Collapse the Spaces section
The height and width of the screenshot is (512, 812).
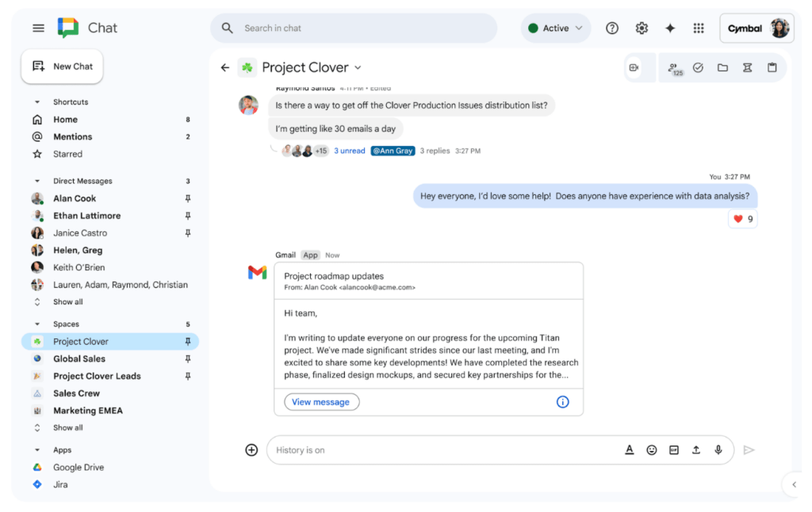click(x=37, y=324)
